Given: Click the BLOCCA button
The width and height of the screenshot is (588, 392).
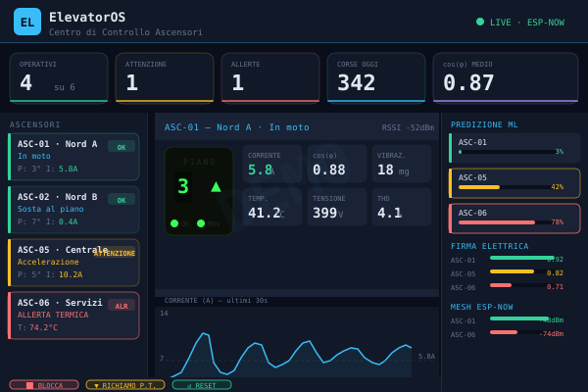Looking at the screenshot, I should (44, 385).
